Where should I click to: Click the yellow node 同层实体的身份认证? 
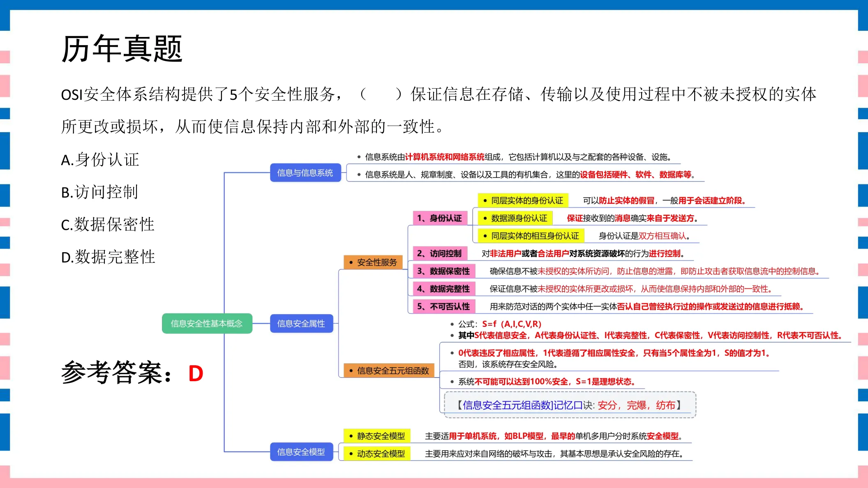pos(523,200)
